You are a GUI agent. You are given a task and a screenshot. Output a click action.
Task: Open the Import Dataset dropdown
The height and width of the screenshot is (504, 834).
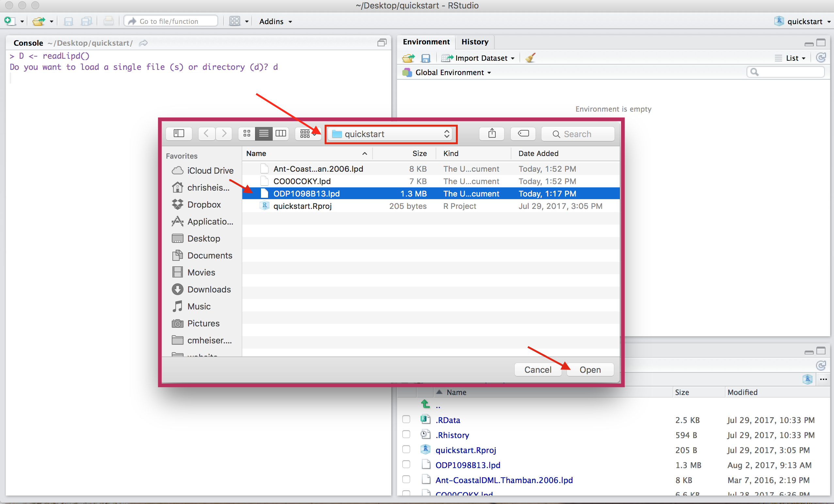click(478, 58)
